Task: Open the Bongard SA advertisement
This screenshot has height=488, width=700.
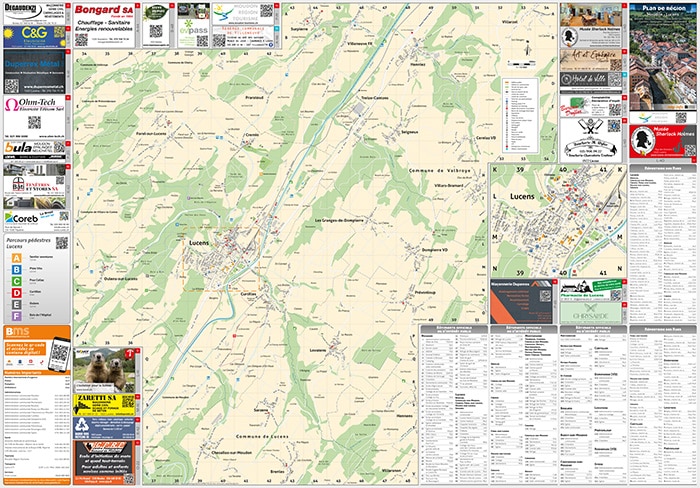Action: pyautogui.click(x=103, y=25)
